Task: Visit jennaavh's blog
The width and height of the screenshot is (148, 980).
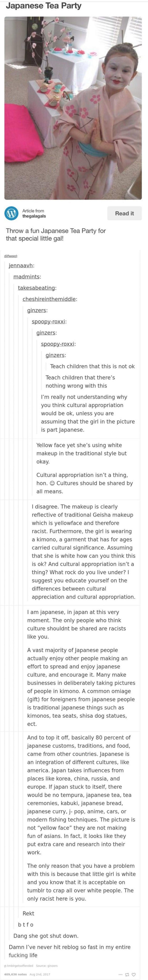Action: [x=21, y=265]
